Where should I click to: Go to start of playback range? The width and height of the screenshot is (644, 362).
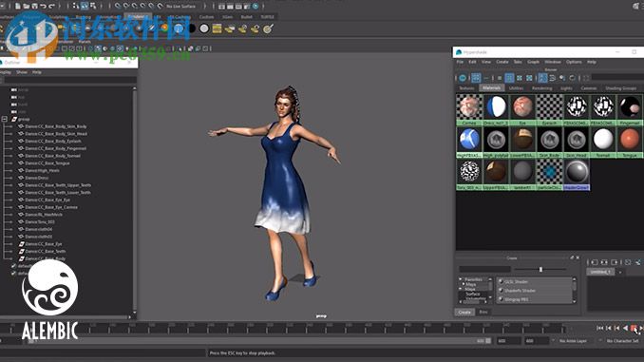[600, 328]
